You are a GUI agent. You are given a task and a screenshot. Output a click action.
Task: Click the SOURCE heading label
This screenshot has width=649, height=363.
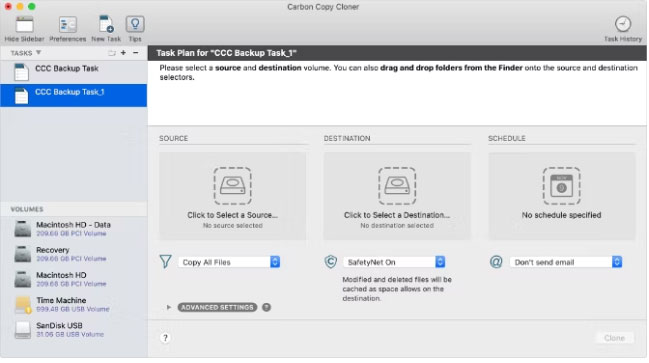173,138
